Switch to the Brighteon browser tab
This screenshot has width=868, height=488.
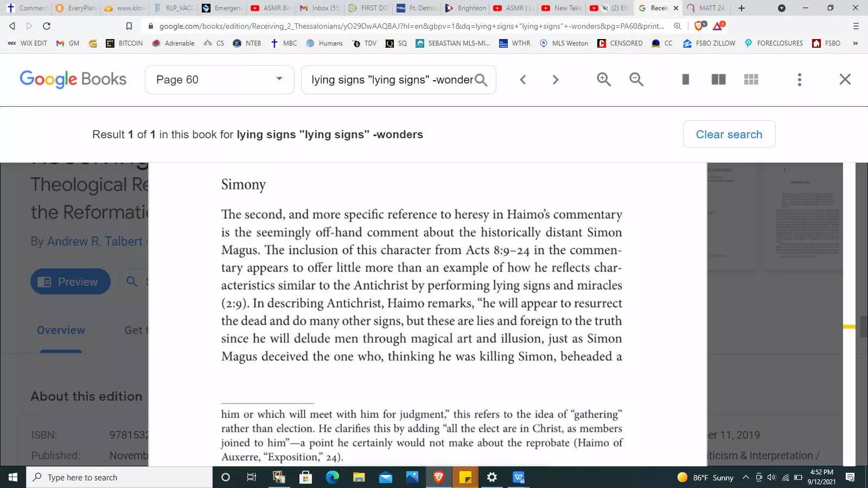[x=465, y=8]
